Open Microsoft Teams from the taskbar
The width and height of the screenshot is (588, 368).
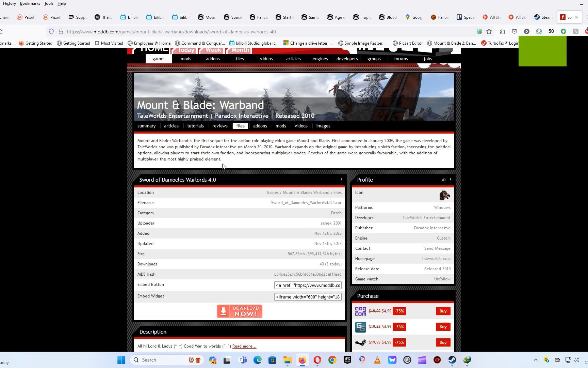tap(243, 360)
